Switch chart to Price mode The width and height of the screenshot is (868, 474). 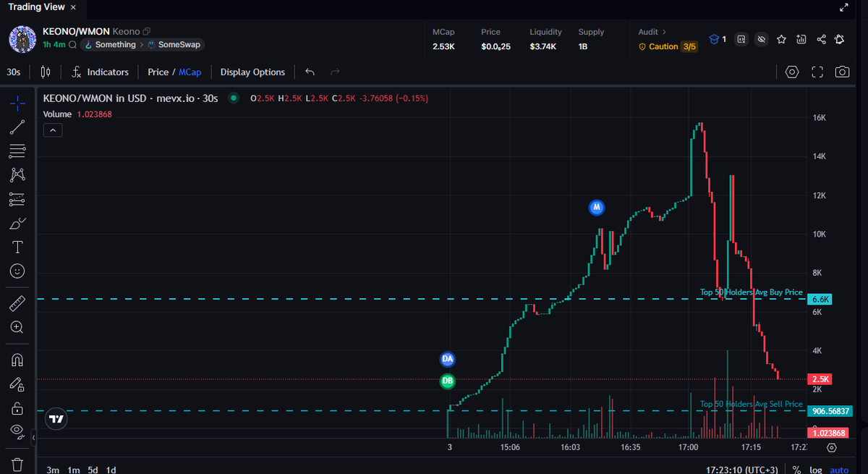pyautogui.click(x=158, y=72)
